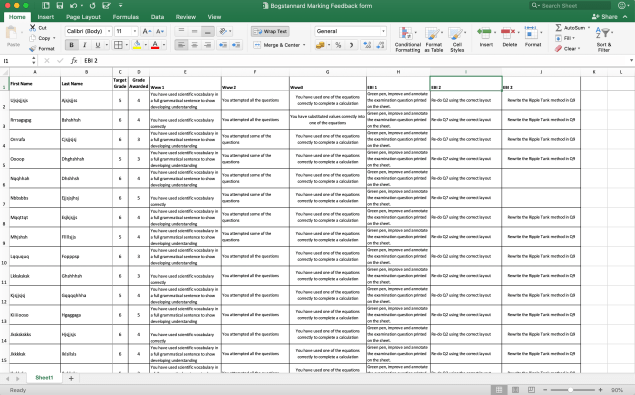Cut the selection with the scissors icon
This screenshot has width=635, height=395.
32,28
